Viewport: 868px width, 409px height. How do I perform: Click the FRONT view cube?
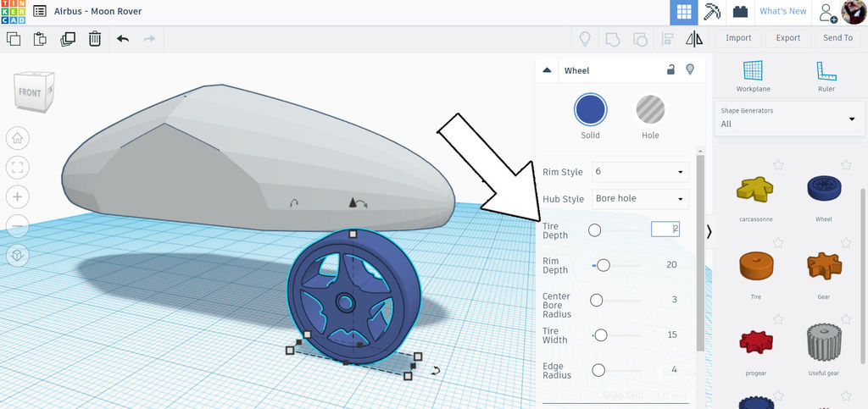tap(33, 91)
